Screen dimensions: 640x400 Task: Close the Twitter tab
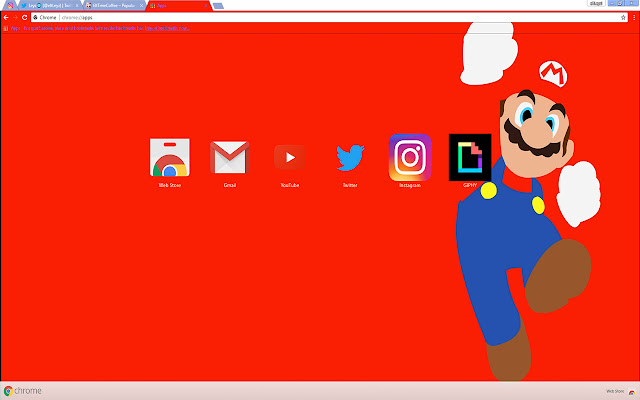(77, 6)
